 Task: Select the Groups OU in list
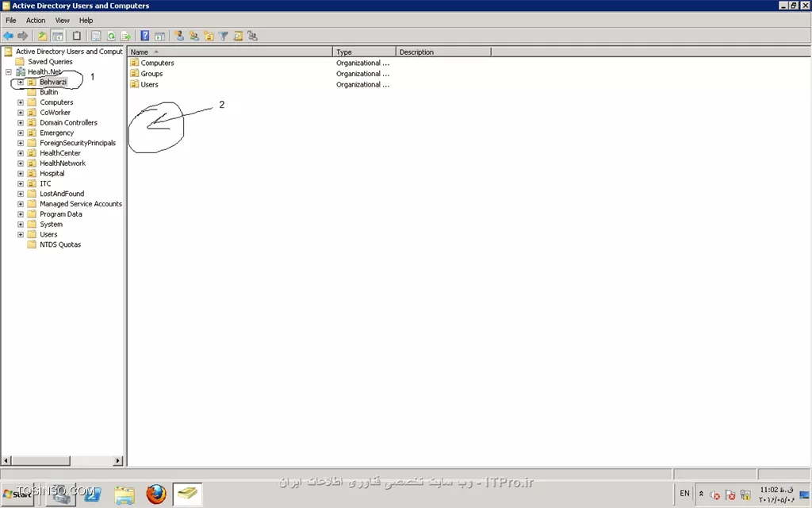151,74
